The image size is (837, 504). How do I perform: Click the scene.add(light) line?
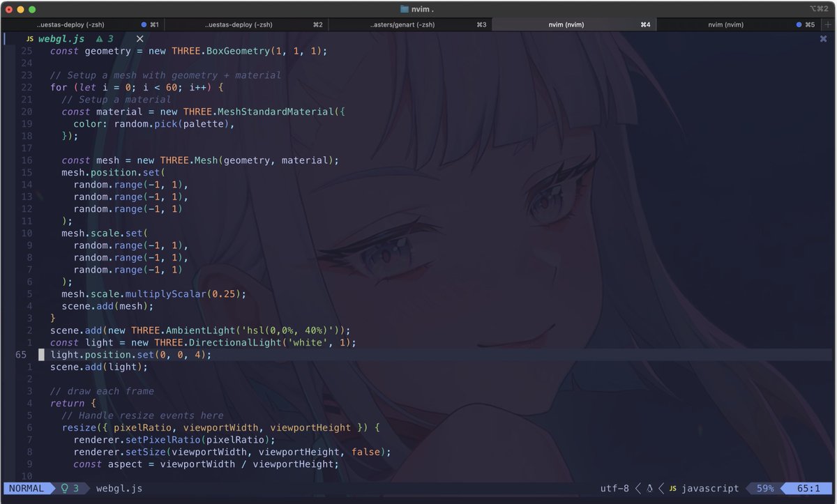pyautogui.click(x=99, y=367)
